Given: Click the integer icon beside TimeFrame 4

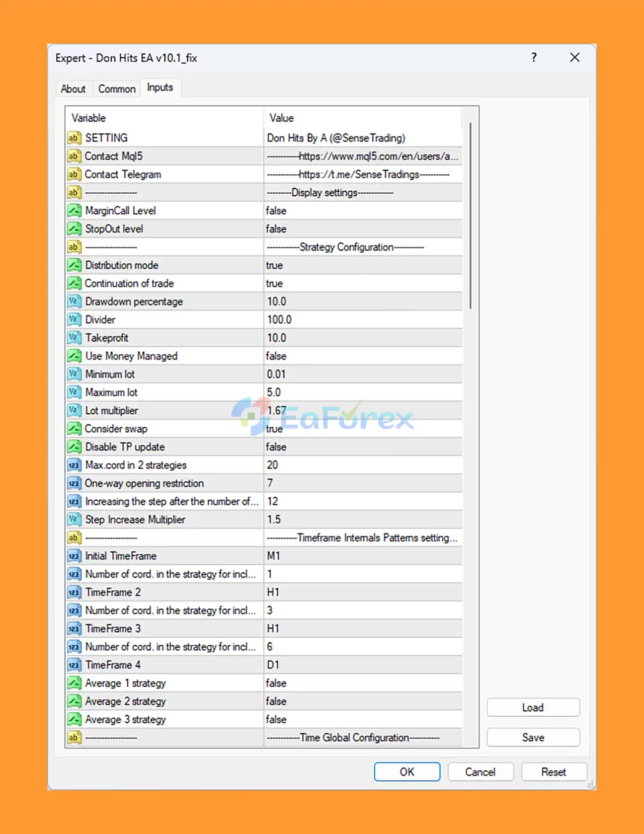Looking at the screenshot, I should [74, 665].
